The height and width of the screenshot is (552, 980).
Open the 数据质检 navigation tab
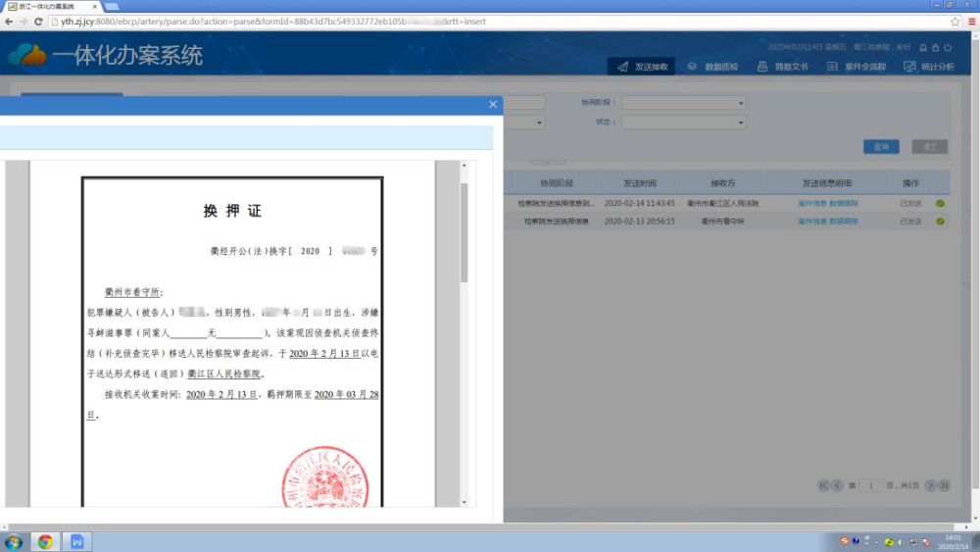712,67
